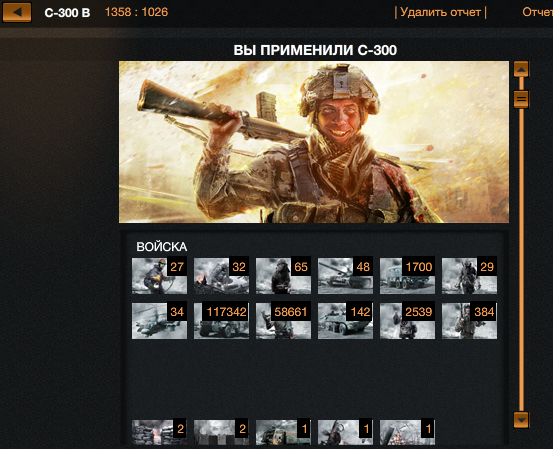Select the sandbag fortification with count 2
This screenshot has width=553, height=449.
pos(159,432)
